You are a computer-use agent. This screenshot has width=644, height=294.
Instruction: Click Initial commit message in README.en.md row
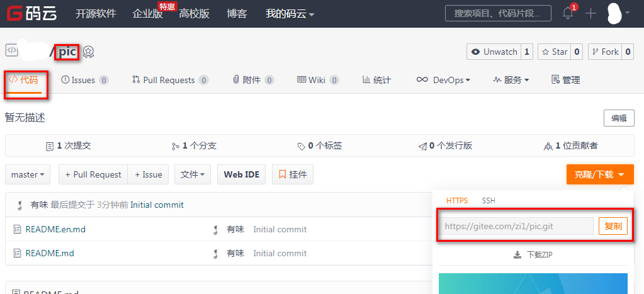tap(280, 229)
